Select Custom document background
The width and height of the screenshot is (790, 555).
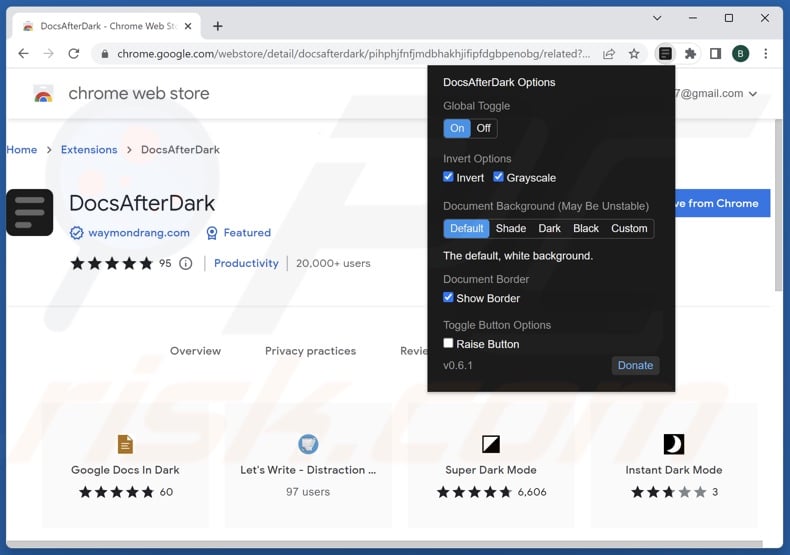click(629, 229)
